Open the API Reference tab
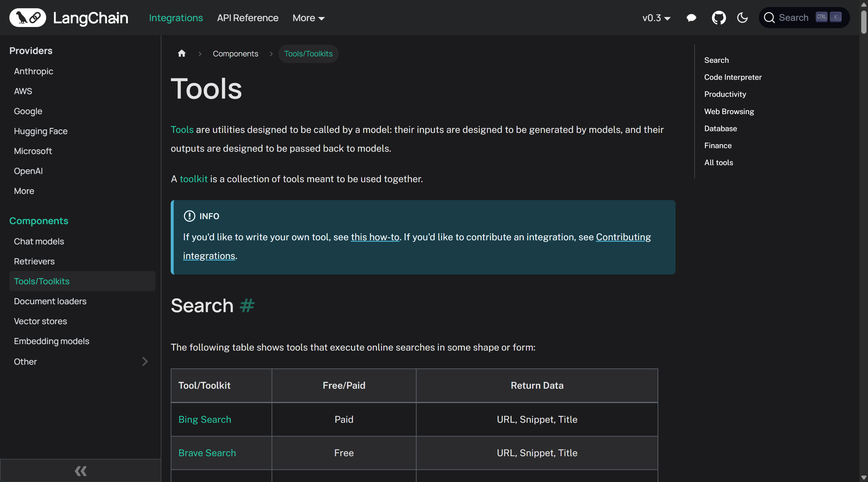This screenshot has height=482, width=868. click(x=248, y=18)
